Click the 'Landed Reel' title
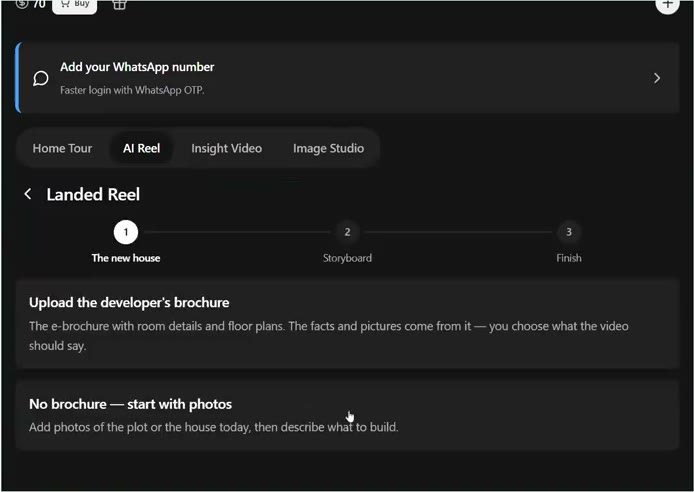Viewport: 694px width, 492px height. point(93,194)
